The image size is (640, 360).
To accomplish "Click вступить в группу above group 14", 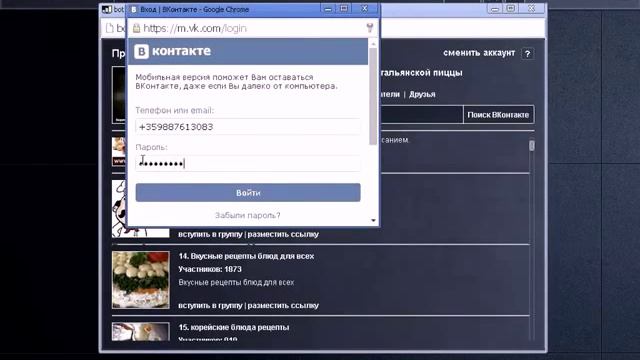I will pyautogui.click(x=210, y=234).
